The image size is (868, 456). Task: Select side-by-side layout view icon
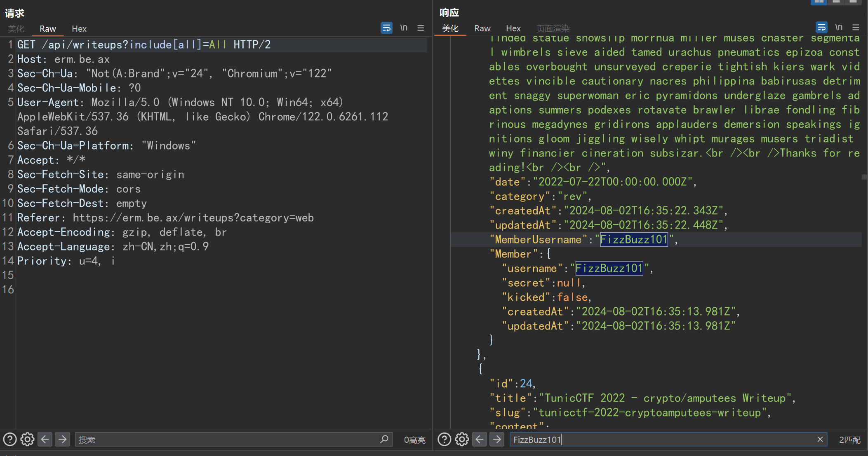tap(819, 2)
